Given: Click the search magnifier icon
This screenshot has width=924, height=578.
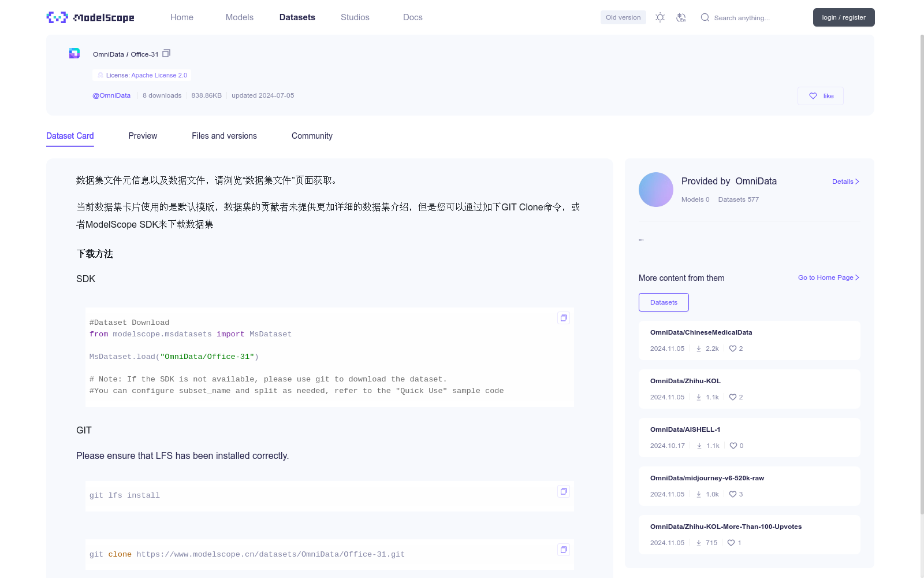Looking at the screenshot, I should pyautogui.click(x=705, y=17).
